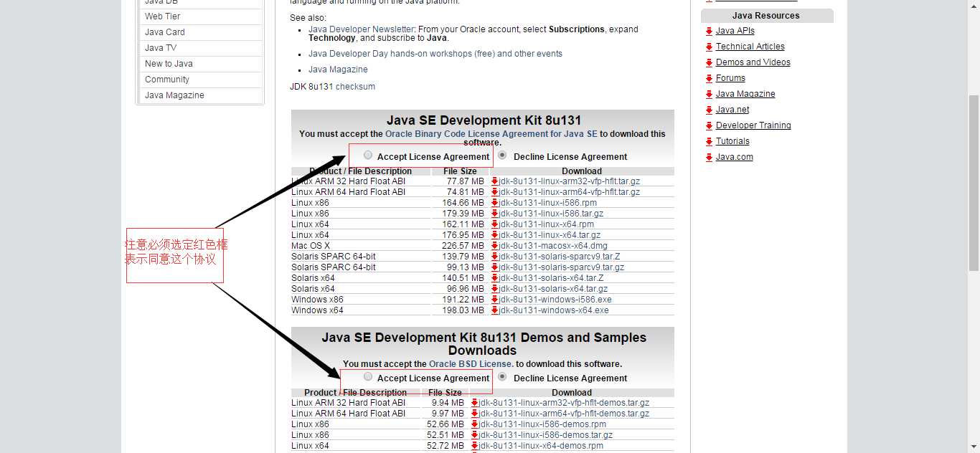The width and height of the screenshot is (980, 453).
Task: Download jdk-8u131-linux-x64.tar.gz file link
Action: (x=550, y=235)
